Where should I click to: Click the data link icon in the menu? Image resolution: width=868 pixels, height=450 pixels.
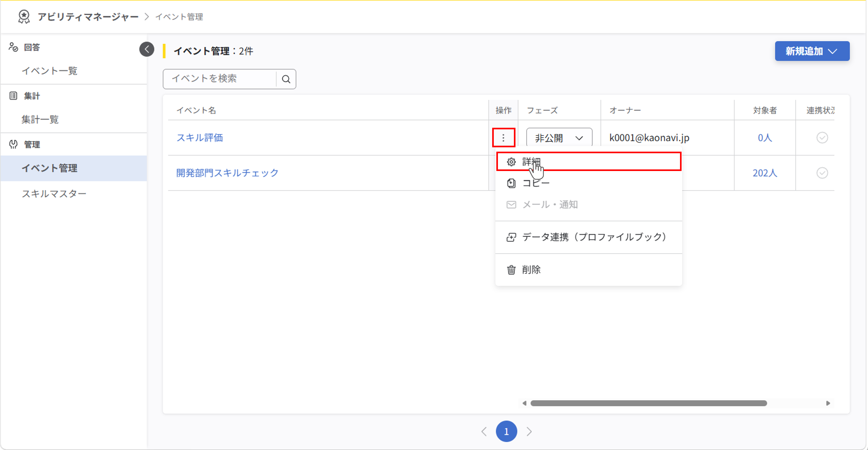(511, 237)
